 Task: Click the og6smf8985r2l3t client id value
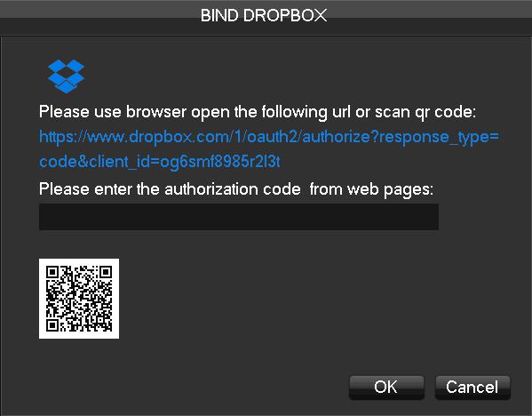click(220, 162)
